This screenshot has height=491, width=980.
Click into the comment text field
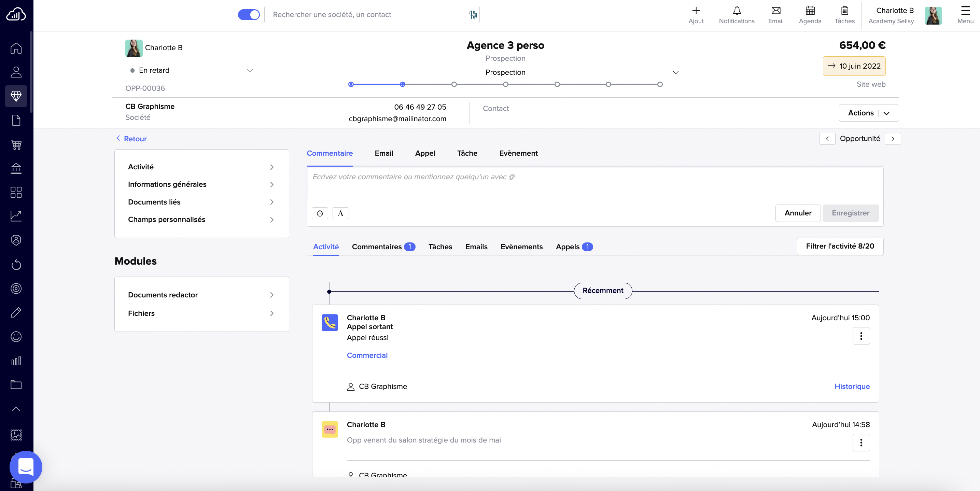coord(594,183)
